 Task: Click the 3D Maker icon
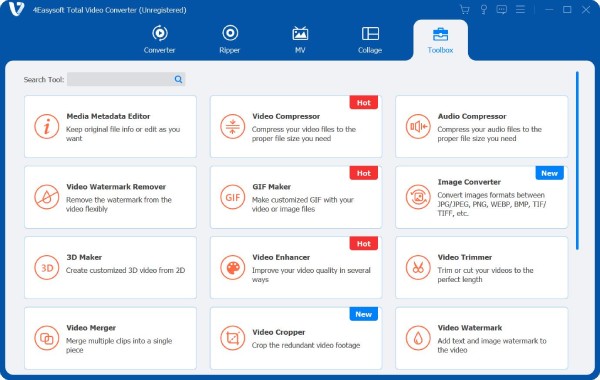click(47, 267)
